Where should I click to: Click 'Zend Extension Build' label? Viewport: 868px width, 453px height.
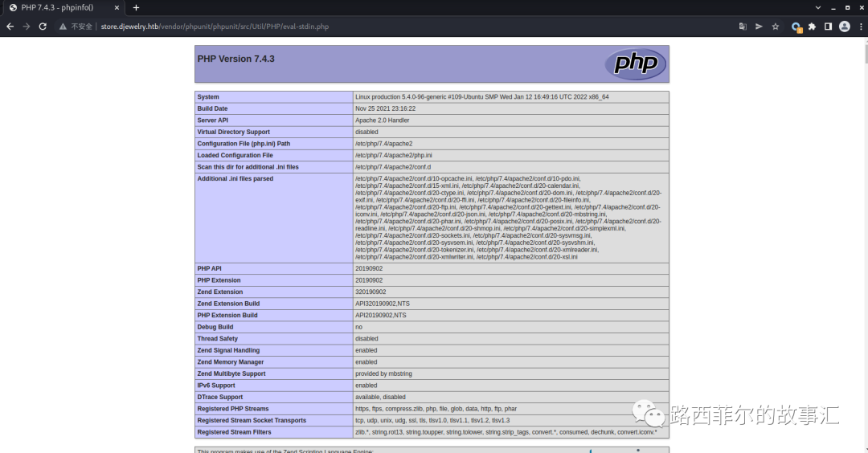(228, 303)
